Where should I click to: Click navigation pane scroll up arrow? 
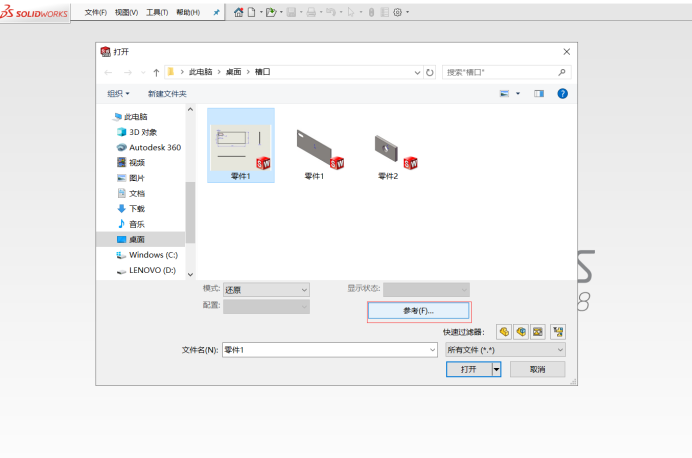tap(190, 109)
